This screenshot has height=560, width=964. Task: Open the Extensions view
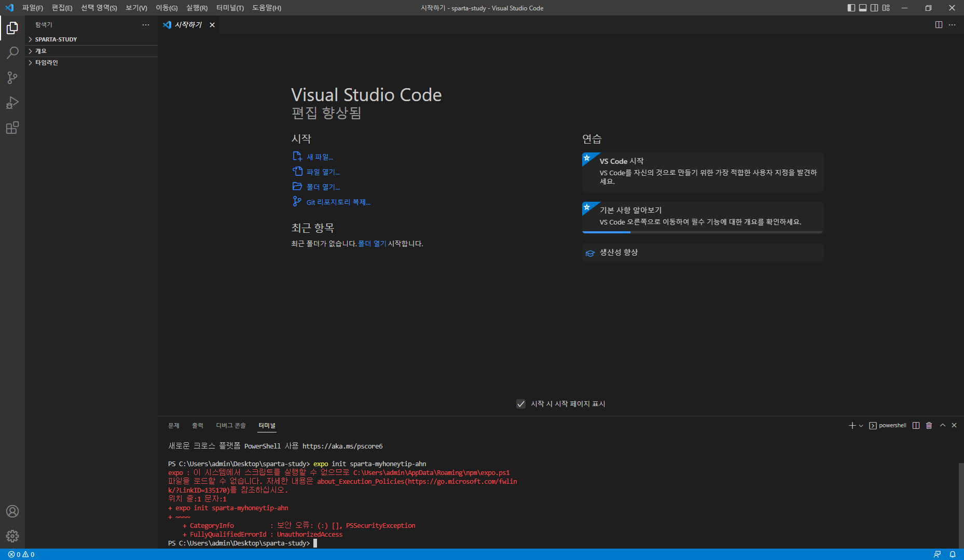(12, 128)
